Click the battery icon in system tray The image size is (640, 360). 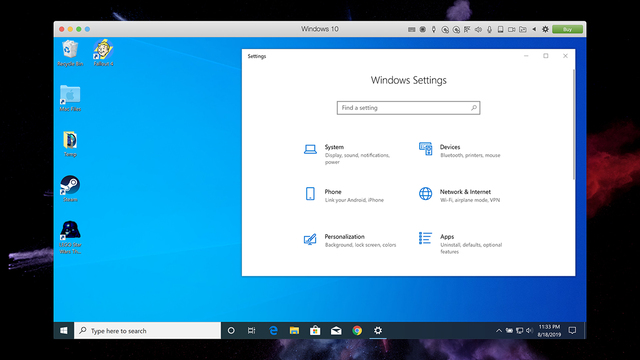click(509, 331)
